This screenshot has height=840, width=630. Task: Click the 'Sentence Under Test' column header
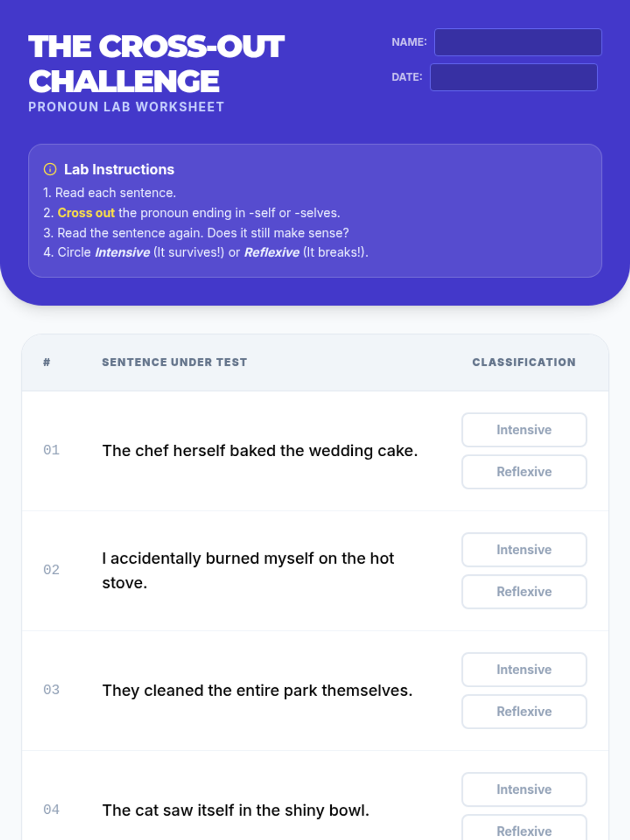pyautogui.click(x=174, y=362)
